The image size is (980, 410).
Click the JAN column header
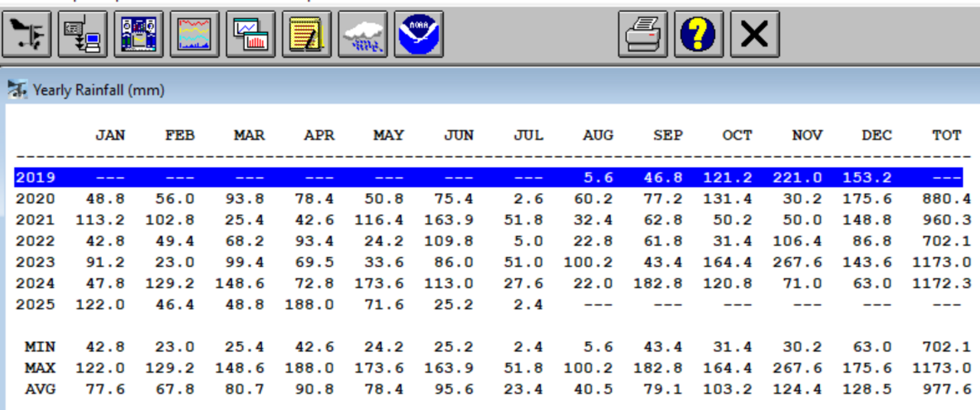(x=110, y=136)
